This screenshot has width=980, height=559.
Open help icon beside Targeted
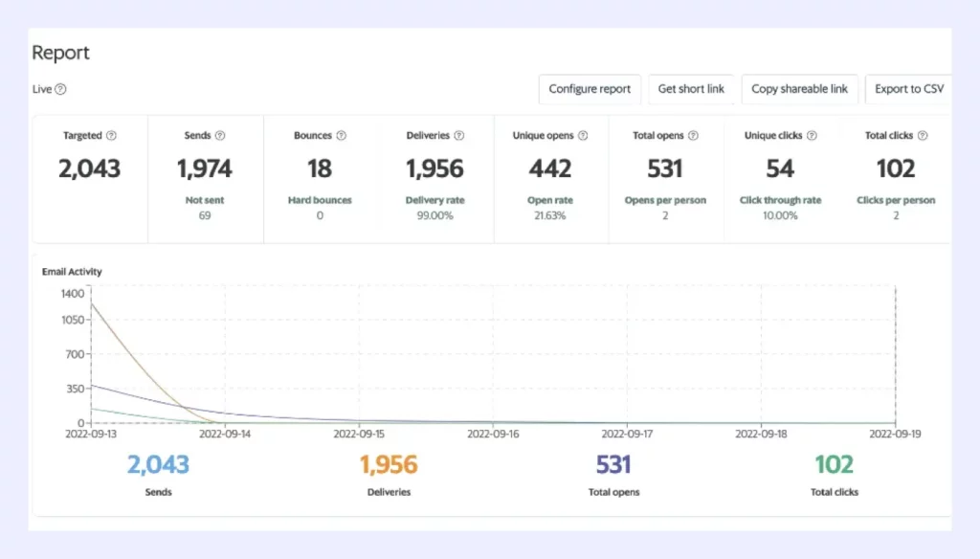(x=111, y=136)
